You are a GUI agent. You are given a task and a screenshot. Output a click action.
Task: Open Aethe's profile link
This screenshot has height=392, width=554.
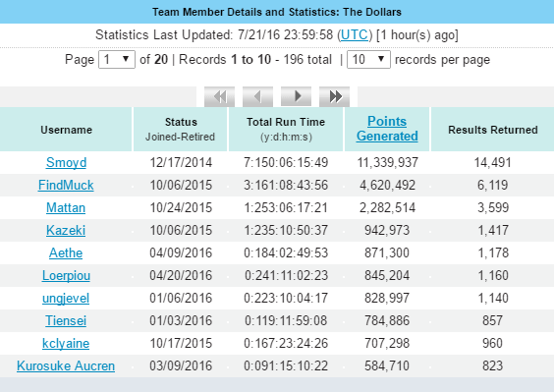click(x=66, y=253)
